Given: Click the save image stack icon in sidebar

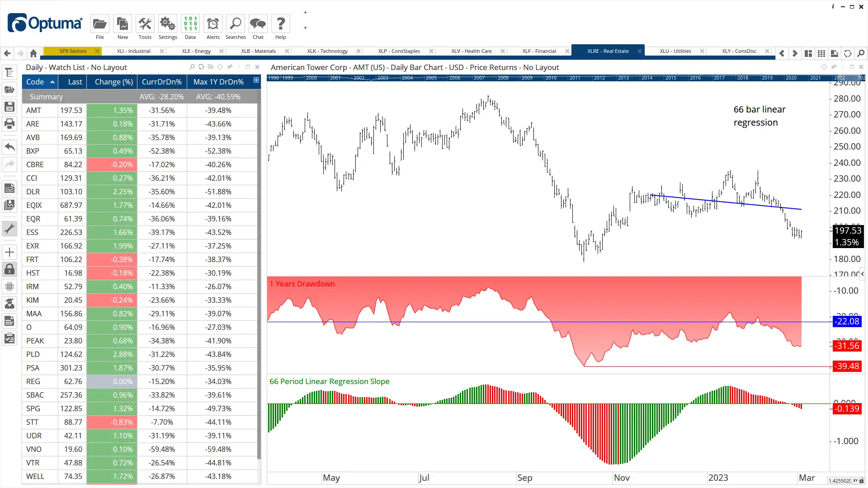Looking at the screenshot, I should (9, 205).
